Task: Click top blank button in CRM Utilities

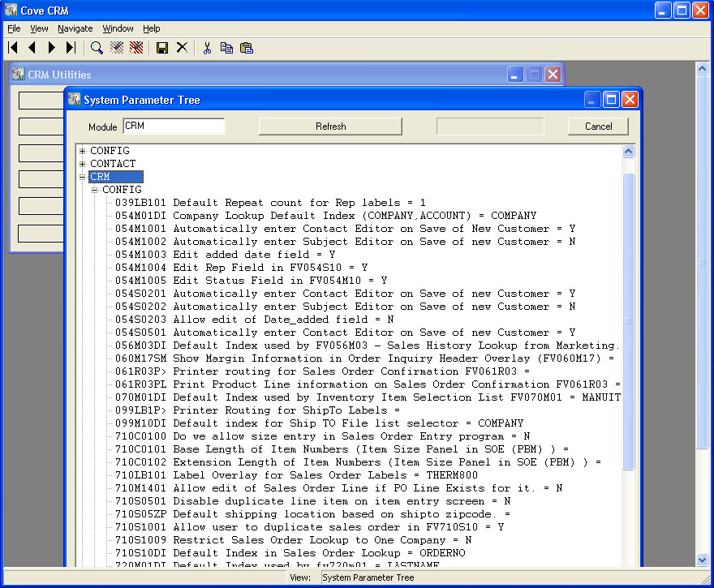Action: [x=41, y=100]
